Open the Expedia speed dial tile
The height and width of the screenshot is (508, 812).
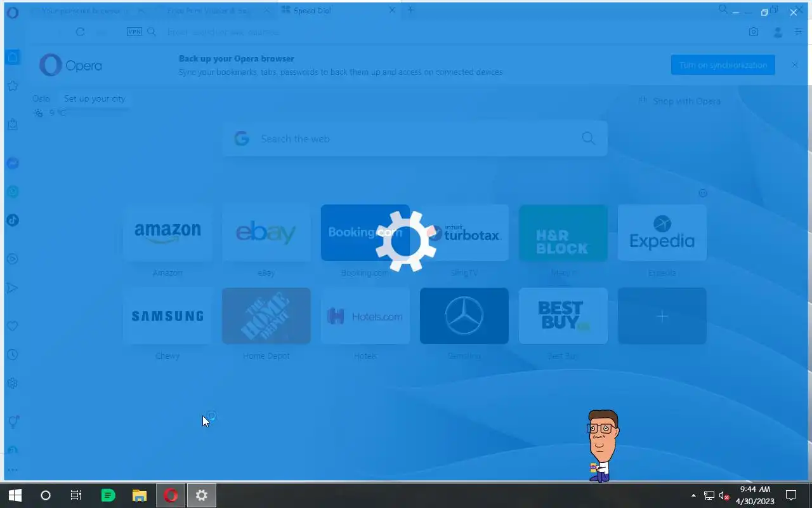[x=662, y=232]
